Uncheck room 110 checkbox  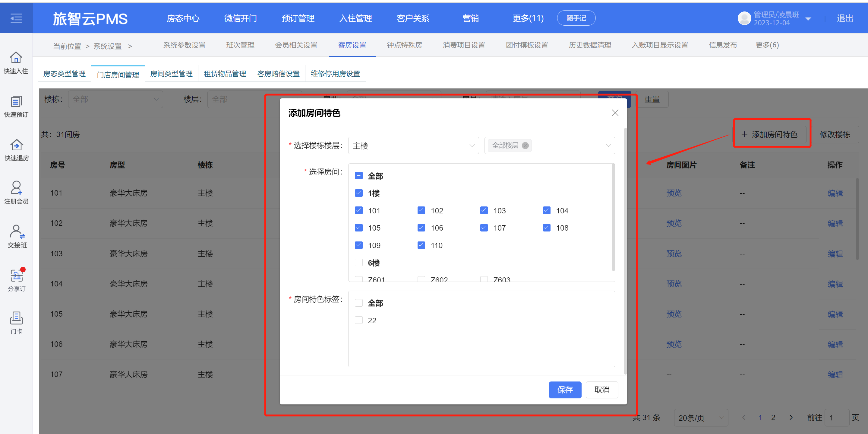(x=421, y=245)
